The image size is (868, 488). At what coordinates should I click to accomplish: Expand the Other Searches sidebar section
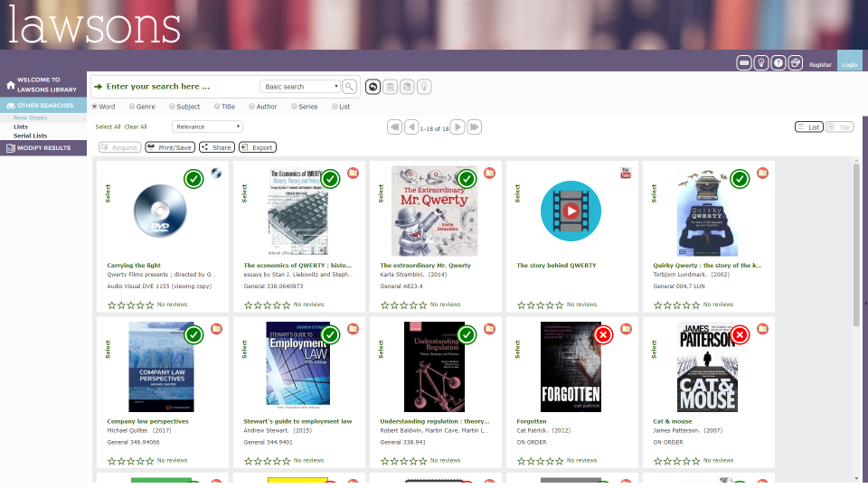pyautogui.click(x=43, y=105)
